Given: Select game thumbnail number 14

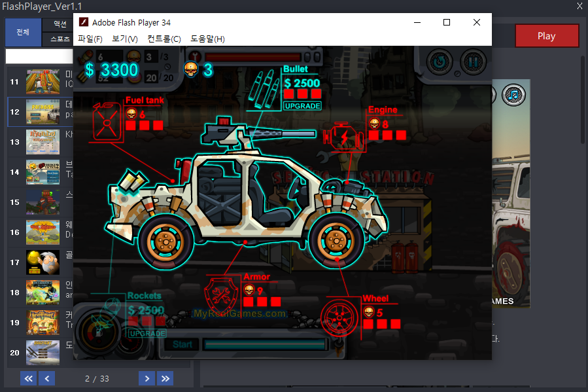Looking at the screenshot, I should 43,172.
